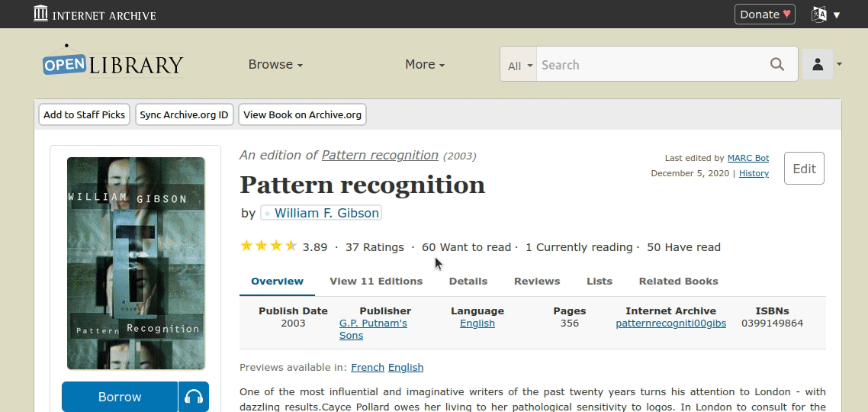
Task: Go to the Reviews tab
Action: click(537, 282)
